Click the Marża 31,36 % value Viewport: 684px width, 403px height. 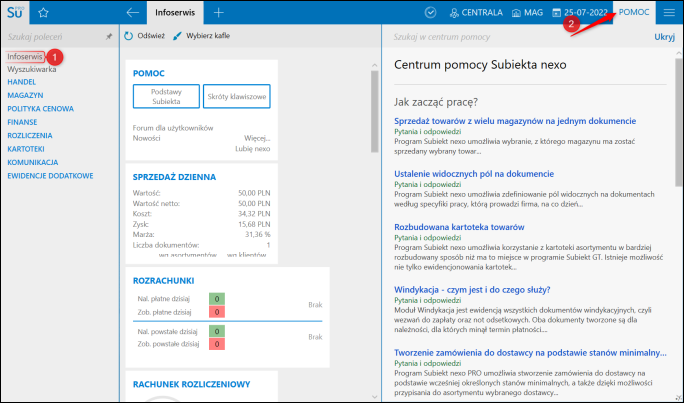(x=257, y=235)
